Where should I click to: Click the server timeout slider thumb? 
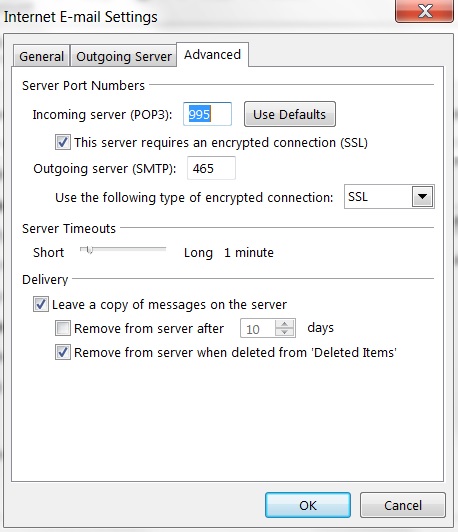pos(89,250)
